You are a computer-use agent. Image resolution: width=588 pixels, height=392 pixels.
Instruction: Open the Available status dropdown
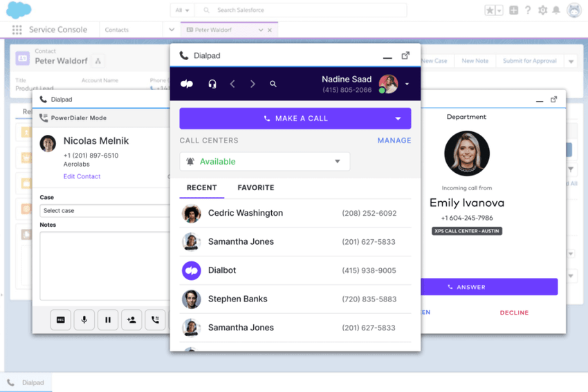click(265, 162)
